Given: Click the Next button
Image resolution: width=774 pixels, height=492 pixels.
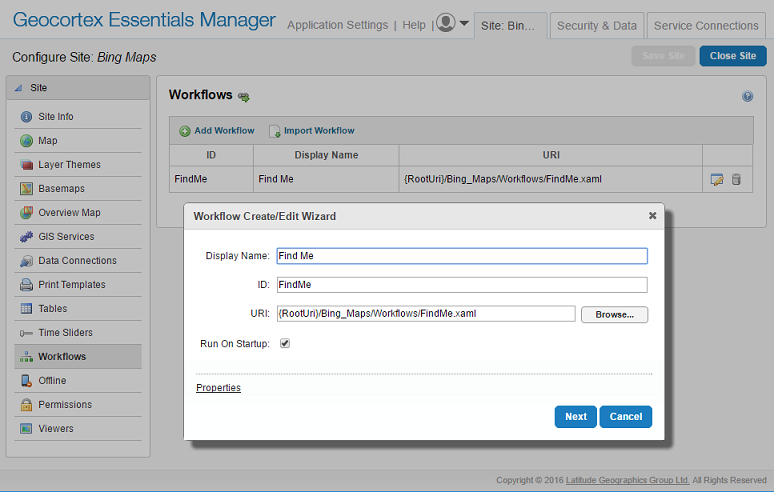Looking at the screenshot, I should pos(576,416).
